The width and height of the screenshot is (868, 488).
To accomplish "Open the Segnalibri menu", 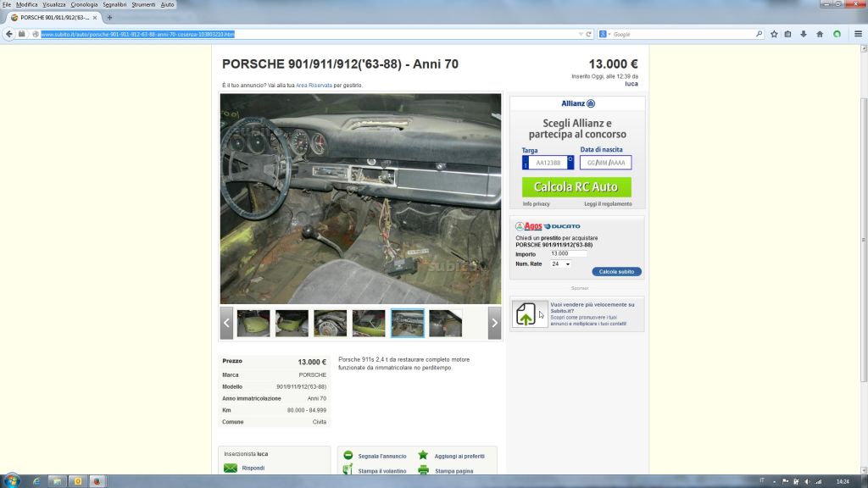I will [114, 4].
